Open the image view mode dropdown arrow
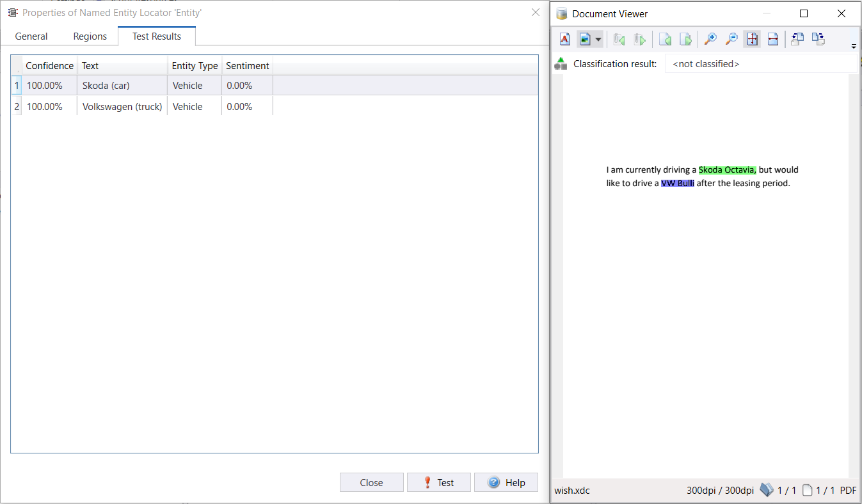This screenshot has height=504, width=862. pos(598,40)
